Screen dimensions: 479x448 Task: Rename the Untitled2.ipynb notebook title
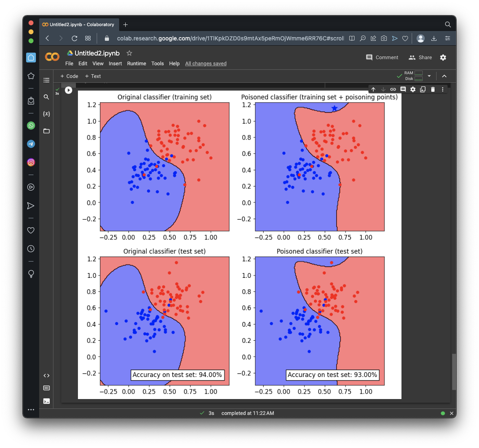pos(97,53)
